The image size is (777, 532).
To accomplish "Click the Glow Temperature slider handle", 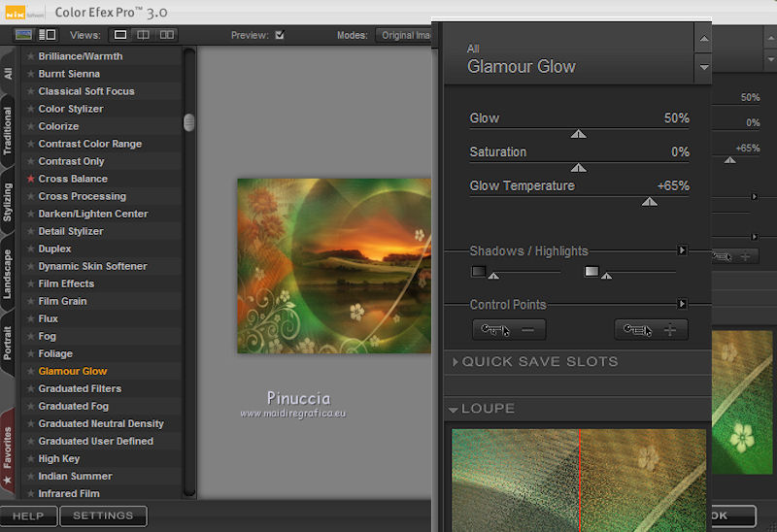I will [x=650, y=202].
